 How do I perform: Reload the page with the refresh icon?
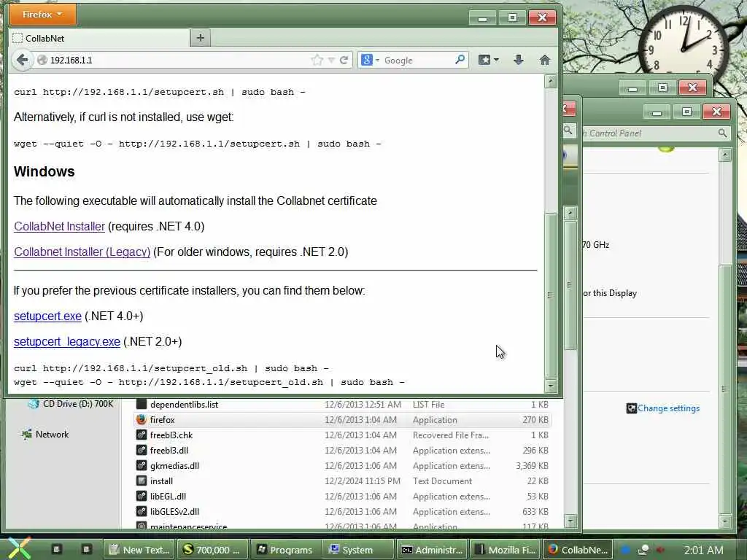344,60
